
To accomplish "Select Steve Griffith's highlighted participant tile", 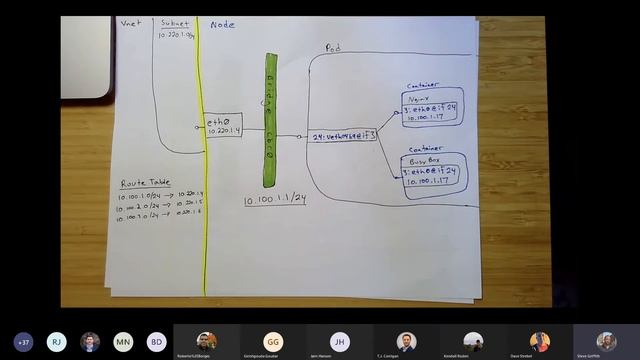I will tap(606, 342).
